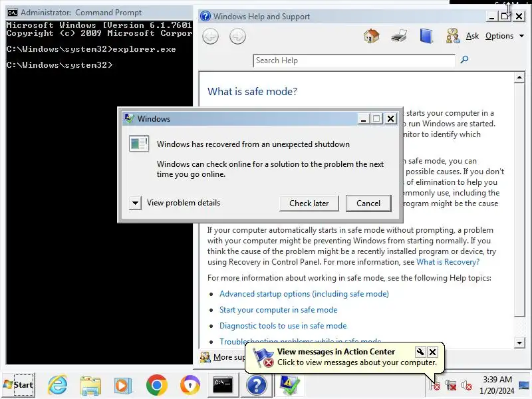Click the Print icon in Help toolbar
Screen dimensions: 532x399
click(399, 36)
